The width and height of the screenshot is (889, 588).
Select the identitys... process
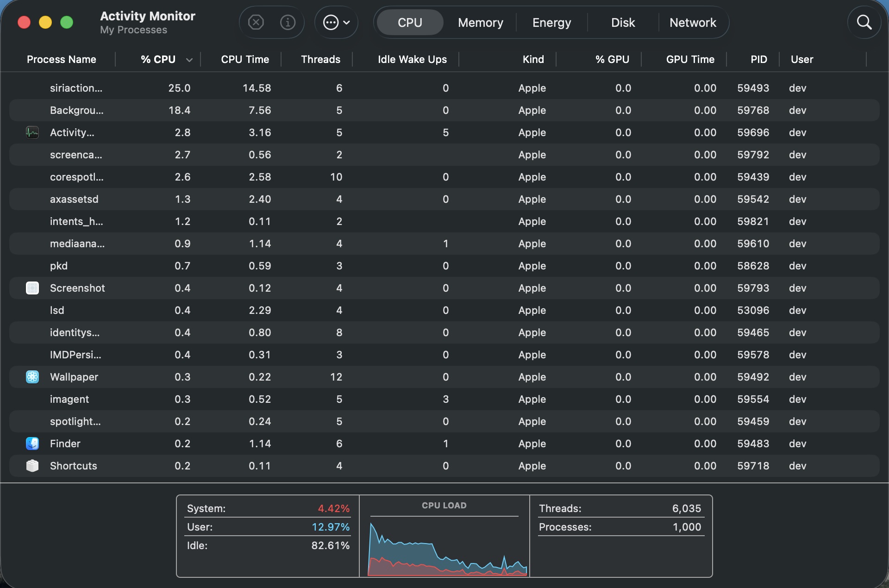click(444, 332)
